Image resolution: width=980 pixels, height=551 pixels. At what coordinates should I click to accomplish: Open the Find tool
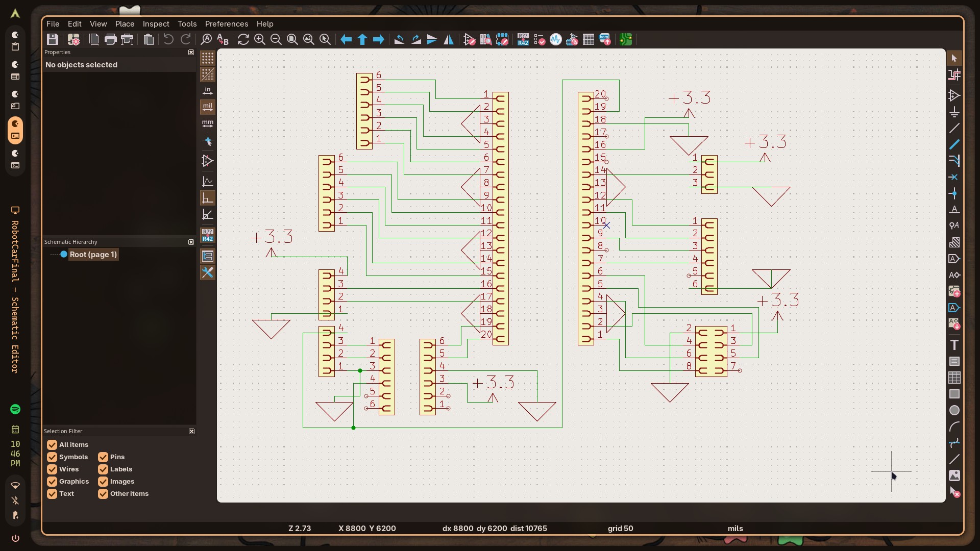click(206, 39)
